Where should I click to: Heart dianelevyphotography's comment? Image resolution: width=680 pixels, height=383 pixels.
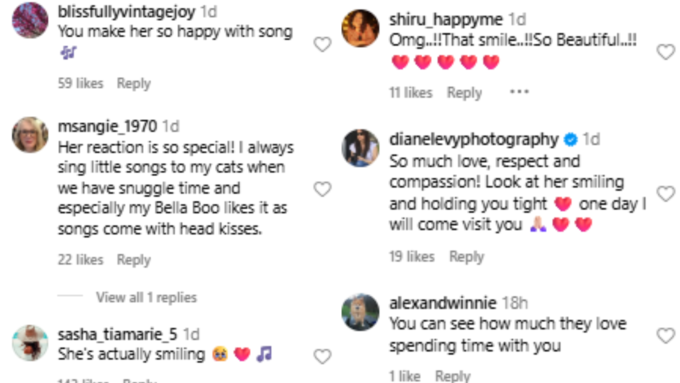coord(666,193)
